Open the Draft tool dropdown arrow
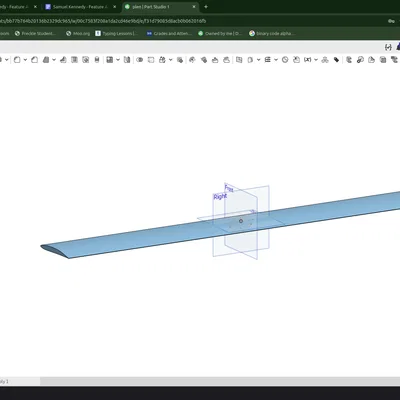The image size is (400, 400). [x=54, y=60]
